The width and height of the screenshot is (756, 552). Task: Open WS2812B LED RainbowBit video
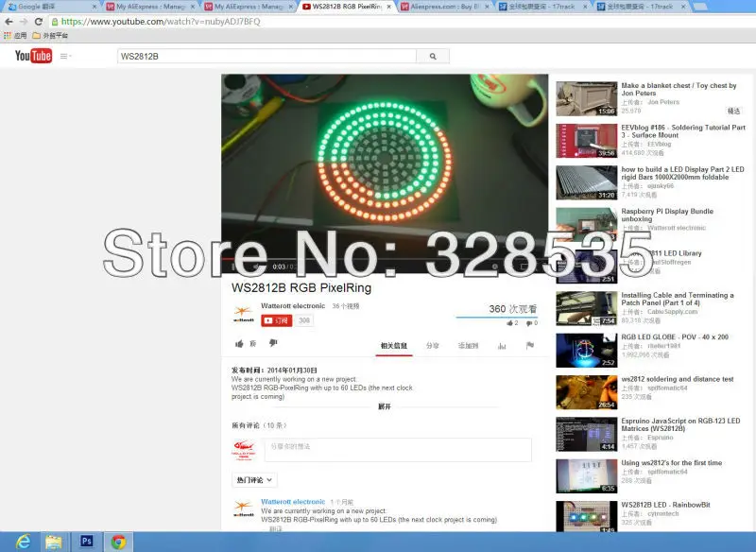665,505
